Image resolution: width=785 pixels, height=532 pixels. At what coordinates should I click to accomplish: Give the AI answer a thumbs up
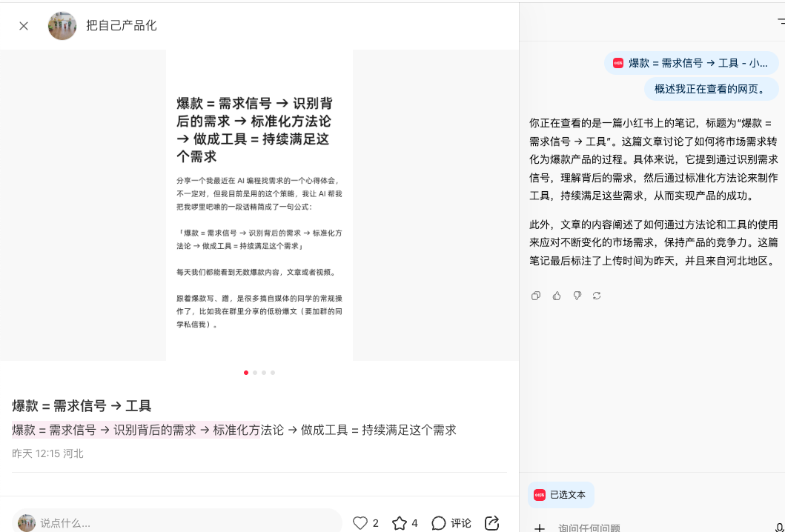point(557,296)
